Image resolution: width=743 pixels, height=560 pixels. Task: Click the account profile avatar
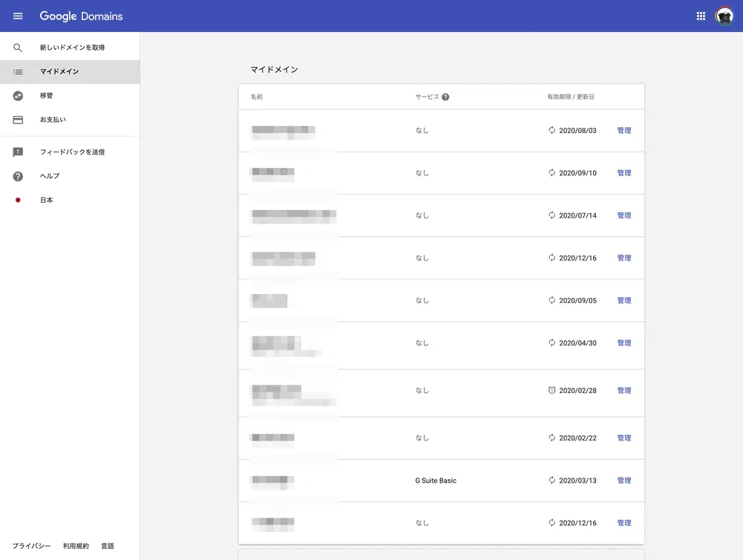(x=724, y=16)
